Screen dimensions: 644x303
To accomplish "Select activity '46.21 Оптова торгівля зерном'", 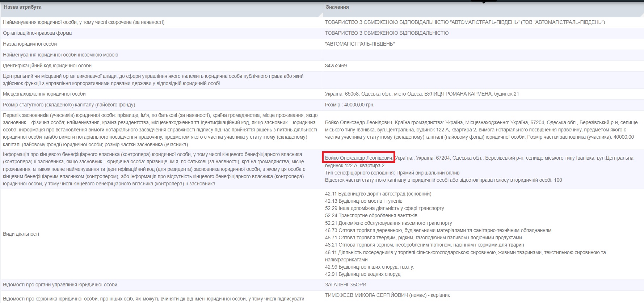I will point(424,245).
